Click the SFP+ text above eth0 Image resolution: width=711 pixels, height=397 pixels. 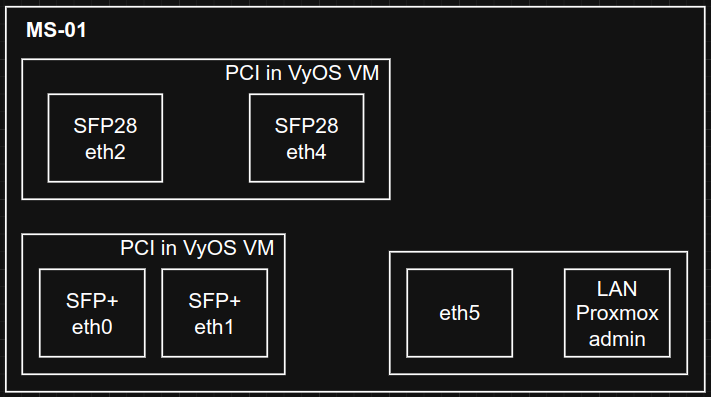(92, 300)
